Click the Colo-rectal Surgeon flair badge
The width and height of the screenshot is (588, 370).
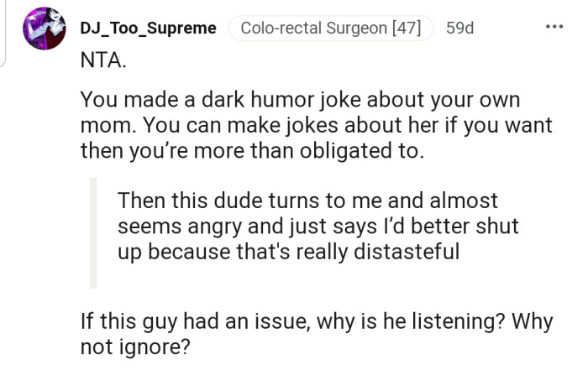click(330, 28)
